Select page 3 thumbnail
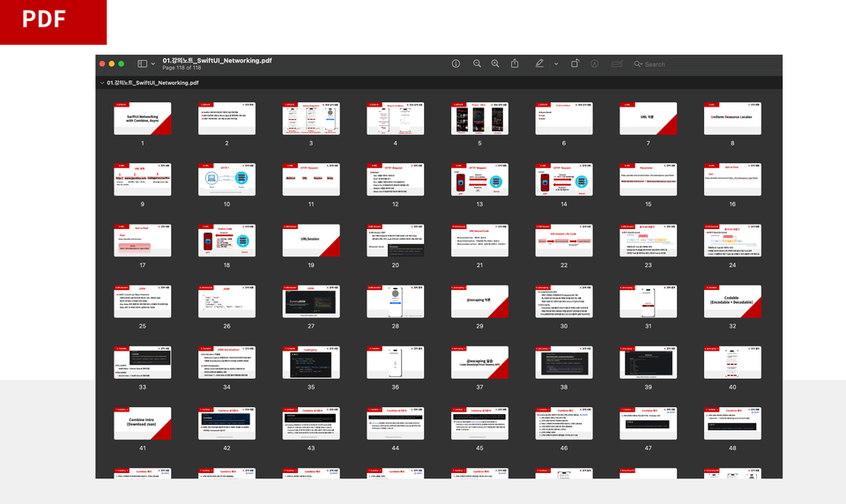Screen dimensions: 846x504 tap(311, 118)
